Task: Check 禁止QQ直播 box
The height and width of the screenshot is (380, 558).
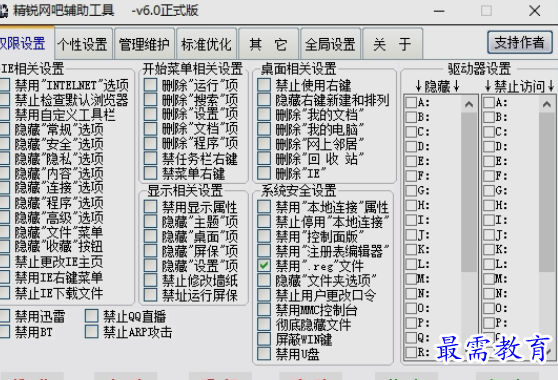Action: point(91,316)
